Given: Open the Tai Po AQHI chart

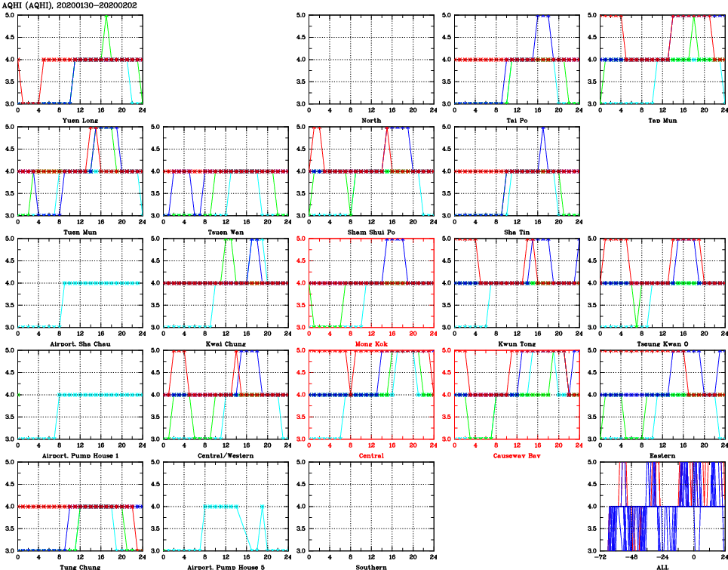Looking at the screenshot, I should tap(517, 59).
